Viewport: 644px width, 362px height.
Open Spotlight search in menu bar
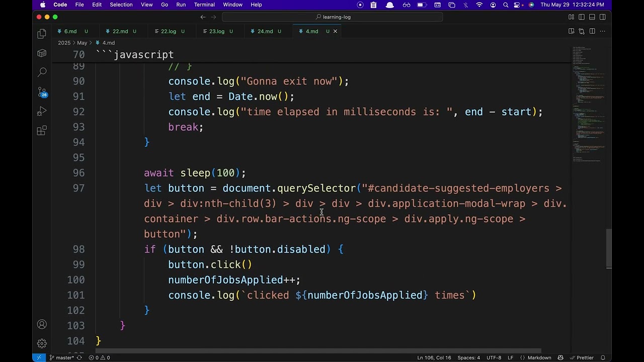click(x=506, y=5)
